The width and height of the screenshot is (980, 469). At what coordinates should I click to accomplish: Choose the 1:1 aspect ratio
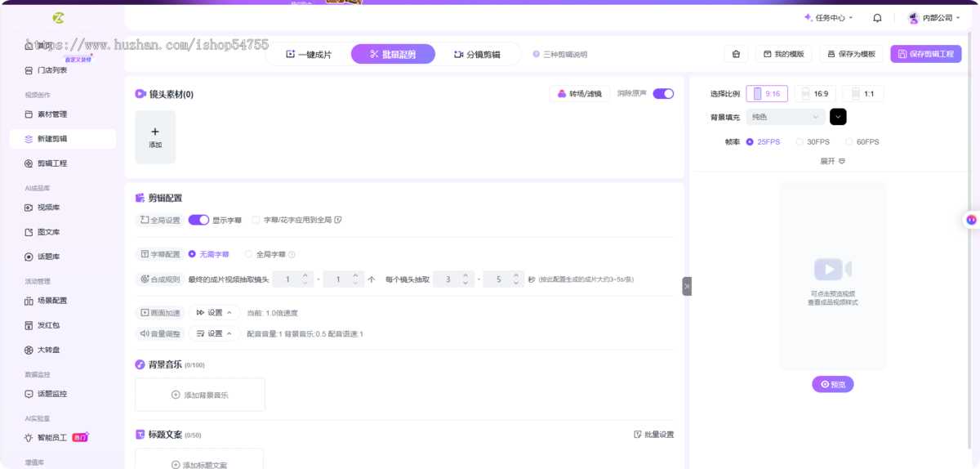[x=862, y=94]
